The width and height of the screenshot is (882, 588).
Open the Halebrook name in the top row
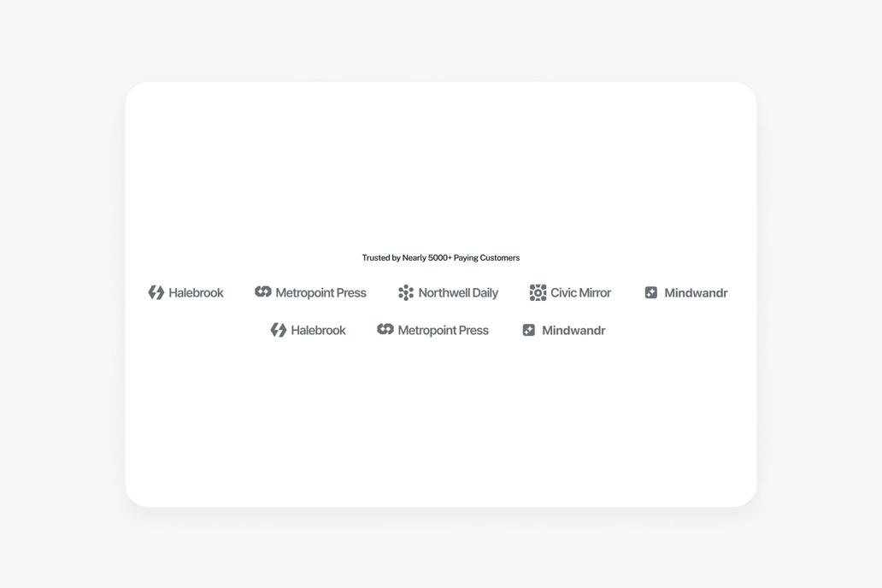coord(196,292)
